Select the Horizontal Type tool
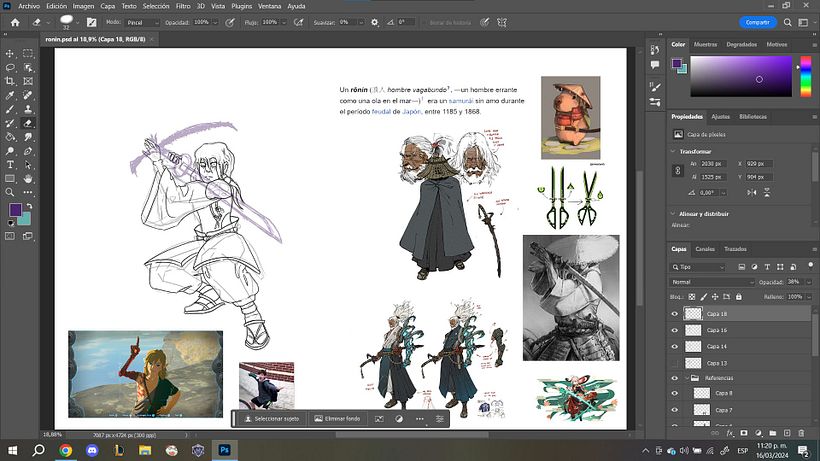This screenshot has width=820, height=461. click(x=10, y=165)
